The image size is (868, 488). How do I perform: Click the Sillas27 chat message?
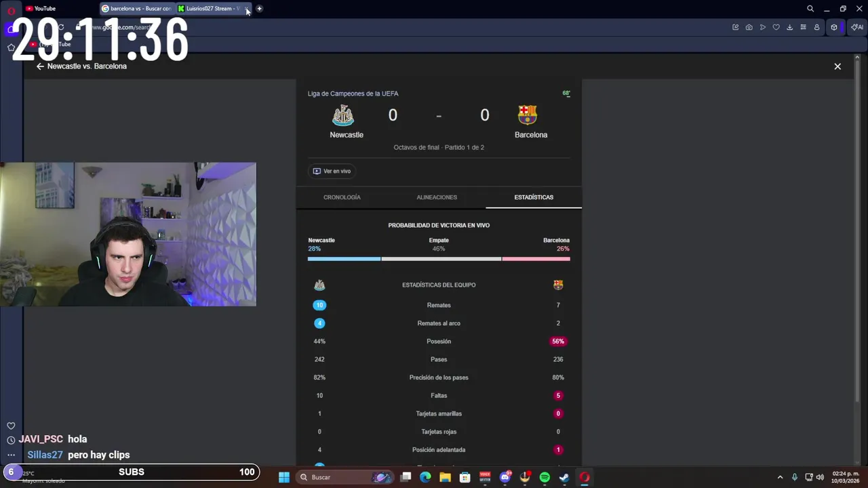click(79, 455)
